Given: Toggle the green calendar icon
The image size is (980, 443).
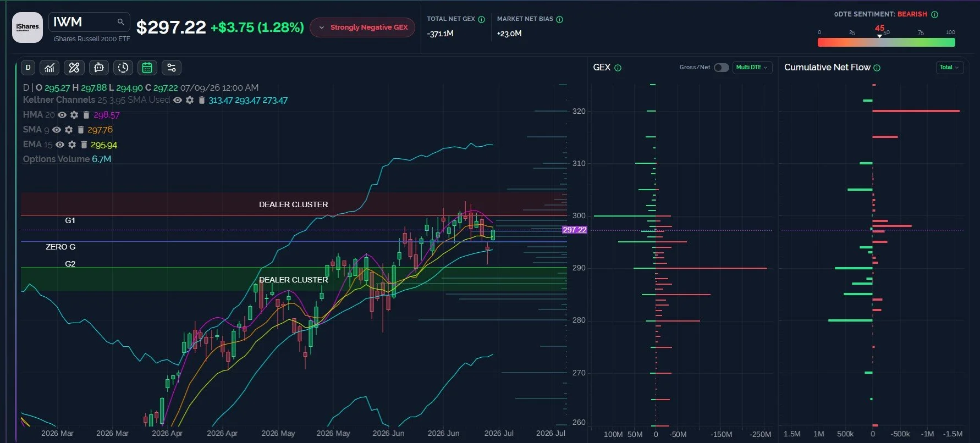Looking at the screenshot, I should [x=147, y=68].
